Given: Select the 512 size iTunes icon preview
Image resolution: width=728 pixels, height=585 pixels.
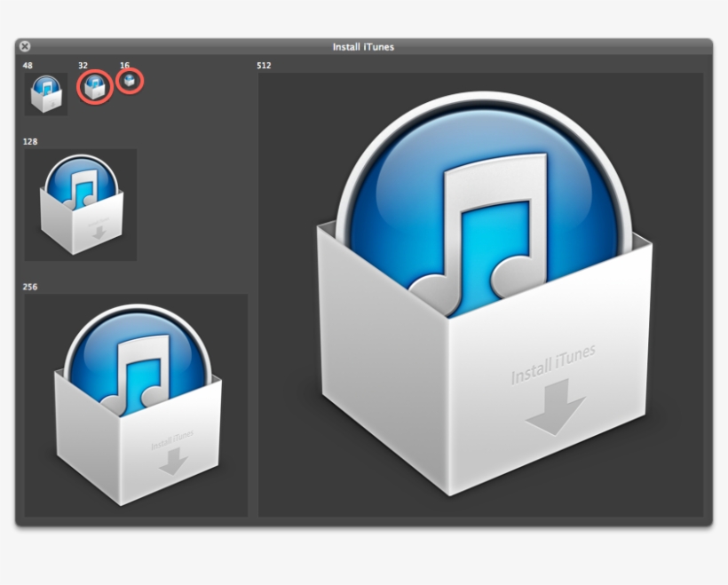Looking at the screenshot, I should [x=480, y=295].
